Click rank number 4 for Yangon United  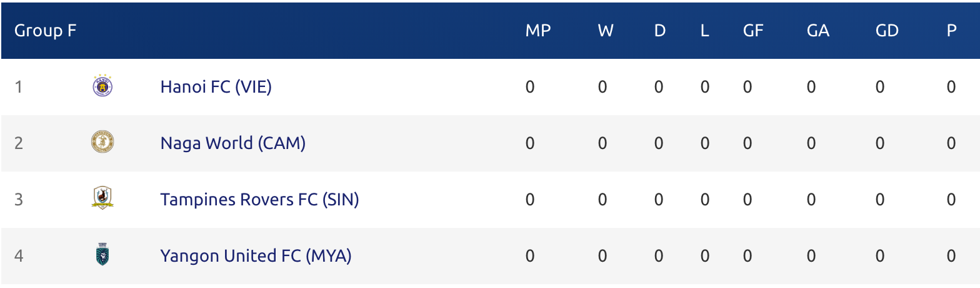pyautogui.click(x=19, y=256)
